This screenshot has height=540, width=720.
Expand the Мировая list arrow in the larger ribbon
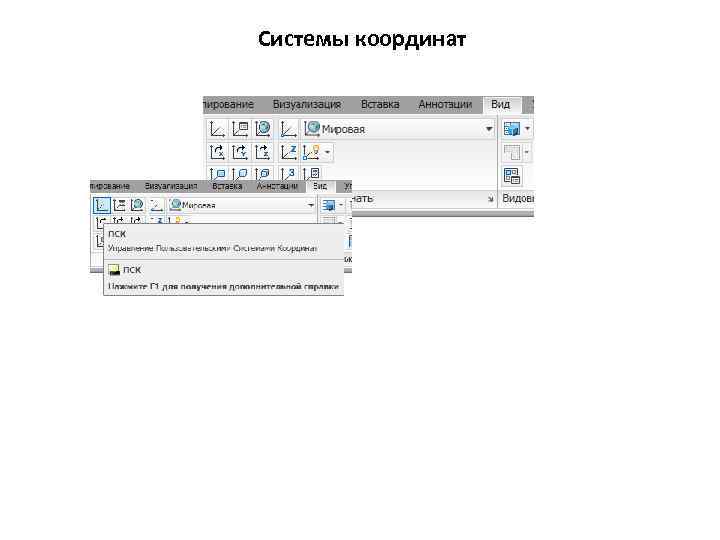point(489,129)
